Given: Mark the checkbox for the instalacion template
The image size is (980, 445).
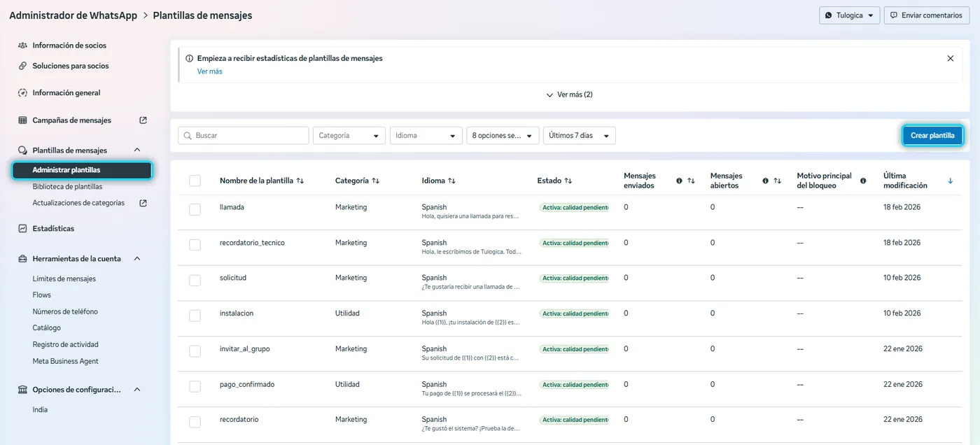Looking at the screenshot, I should click(x=195, y=316).
